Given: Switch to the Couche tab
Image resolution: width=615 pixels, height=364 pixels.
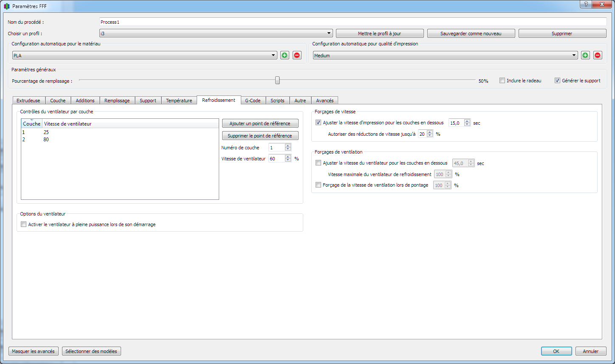Looking at the screenshot, I should (58, 101).
